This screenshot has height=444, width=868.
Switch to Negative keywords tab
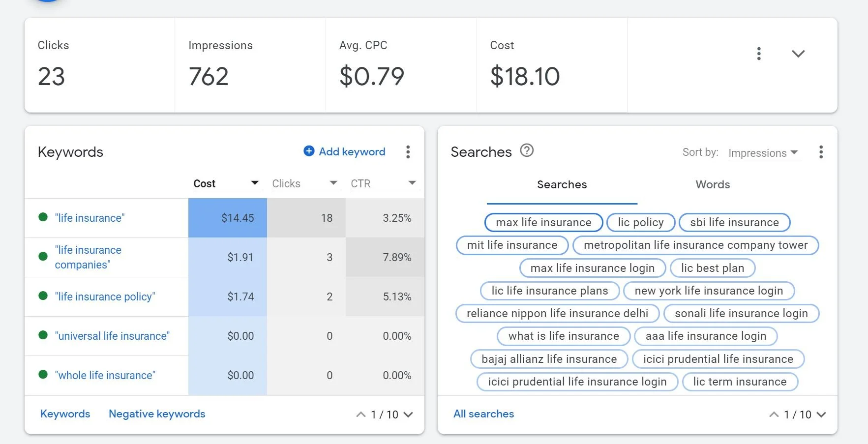pyautogui.click(x=157, y=414)
